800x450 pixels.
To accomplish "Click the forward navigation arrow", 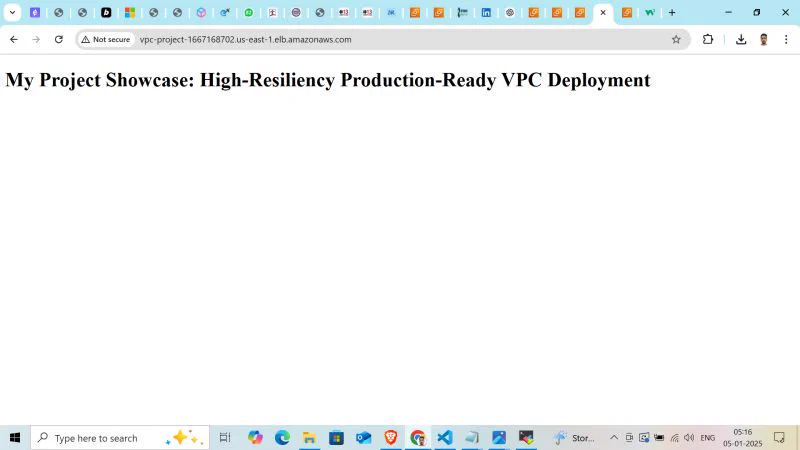I will coord(36,39).
